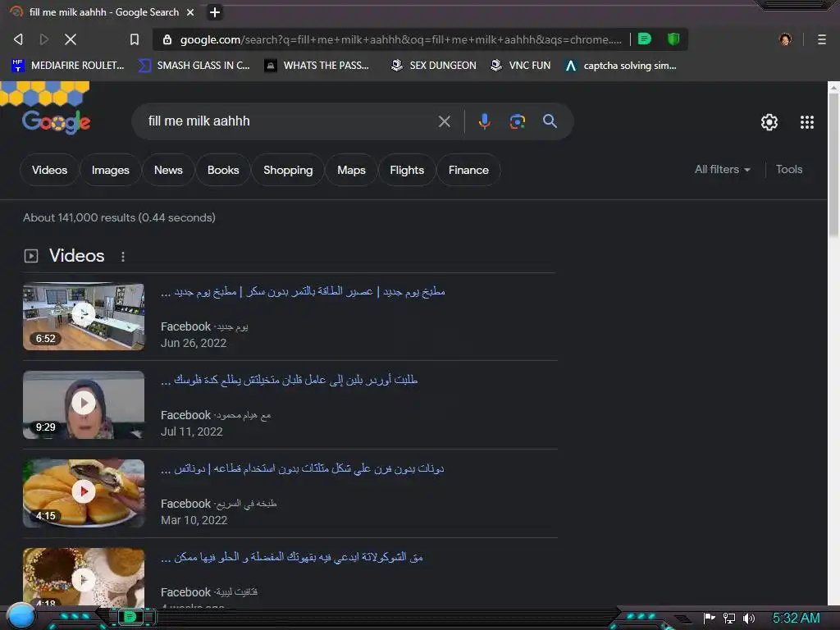Expand the All filters dropdown
Viewport: 840px width, 630px height.
(x=722, y=169)
